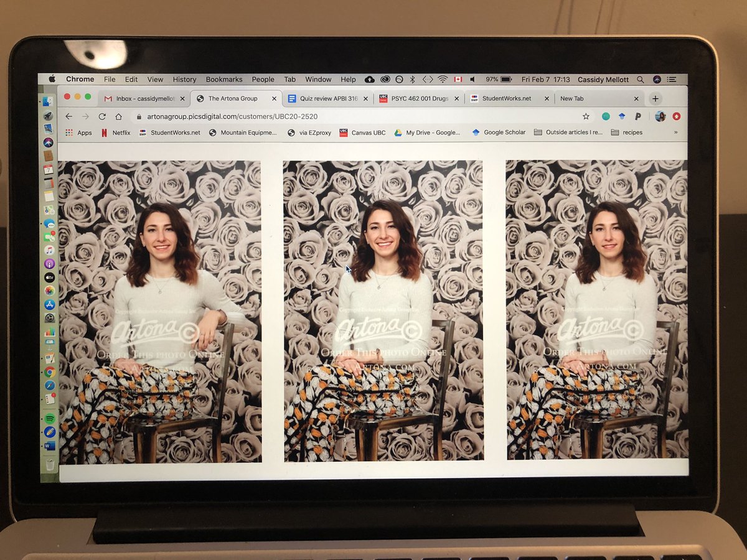The width and height of the screenshot is (747, 560).
Task: Open Podcasts in the dock
Action: (x=49, y=264)
